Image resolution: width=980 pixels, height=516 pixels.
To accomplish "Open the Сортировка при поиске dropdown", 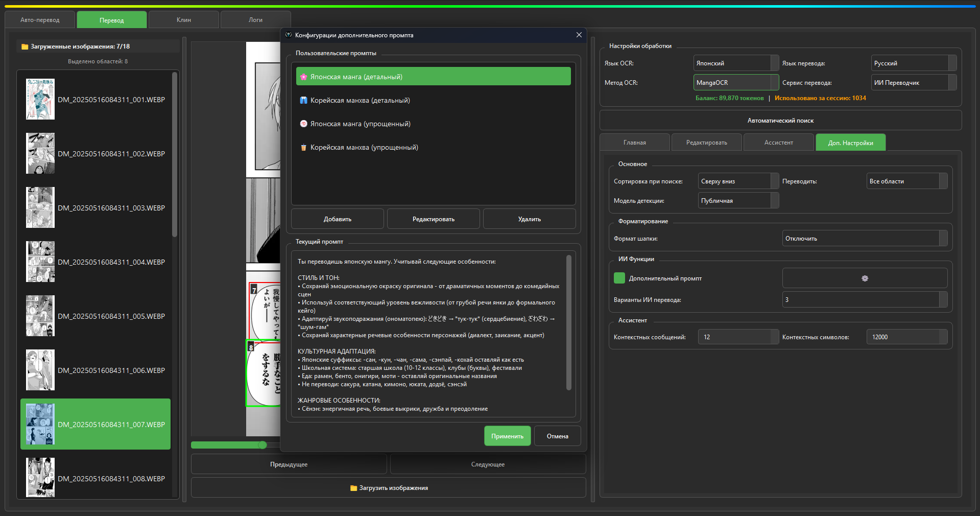I will click(738, 181).
